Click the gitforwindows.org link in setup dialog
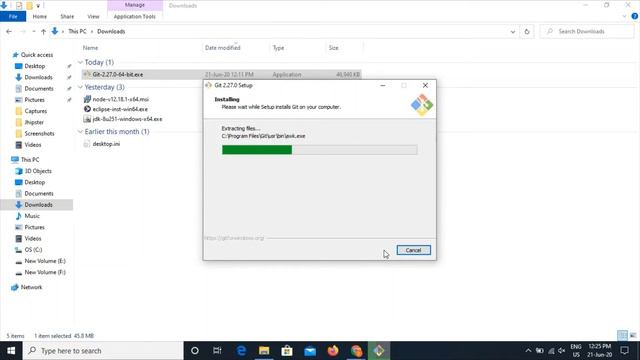 (x=234, y=238)
